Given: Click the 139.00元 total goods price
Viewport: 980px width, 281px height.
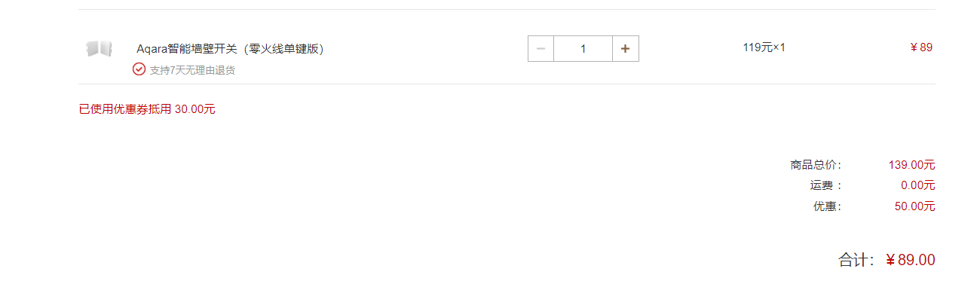Looking at the screenshot, I should [x=911, y=165].
